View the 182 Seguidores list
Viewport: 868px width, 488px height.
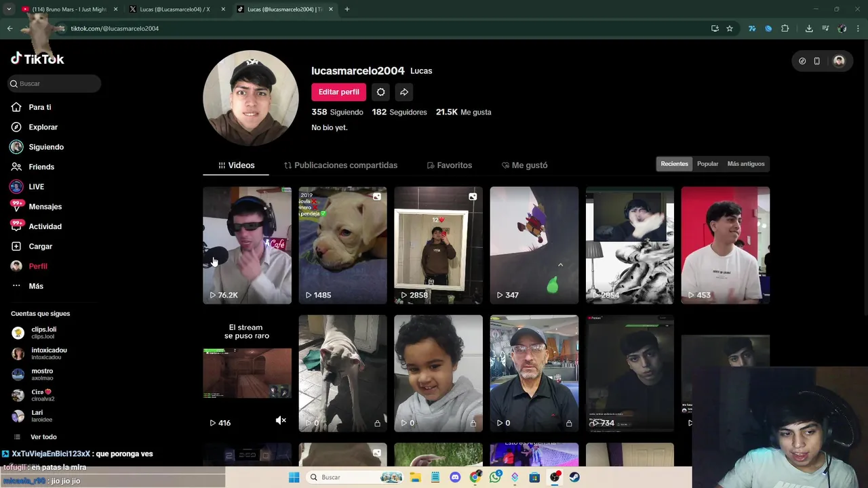pyautogui.click(x=399, y=112)
